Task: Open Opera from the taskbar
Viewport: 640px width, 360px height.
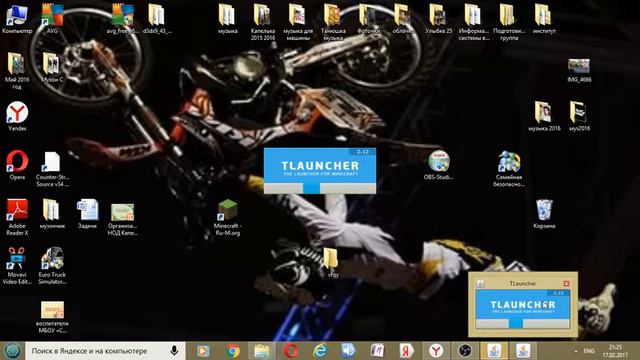Action: pyautogui.click(x=291, y=351)
